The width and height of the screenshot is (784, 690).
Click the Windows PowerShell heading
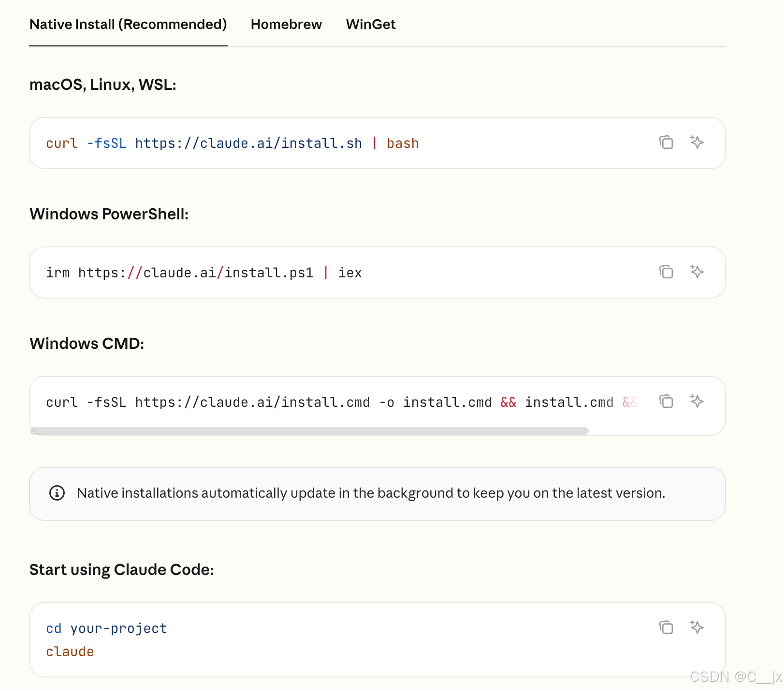pyautogui.click(x=109, y=214)
